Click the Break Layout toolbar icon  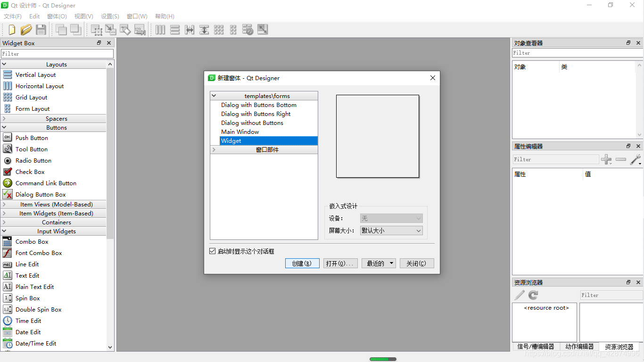point(248,30)
